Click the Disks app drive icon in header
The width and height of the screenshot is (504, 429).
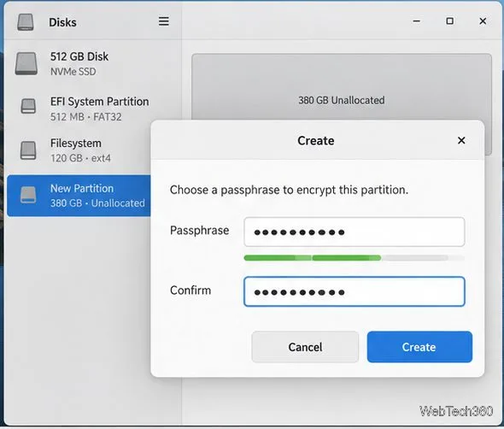(x=26, y=22)
